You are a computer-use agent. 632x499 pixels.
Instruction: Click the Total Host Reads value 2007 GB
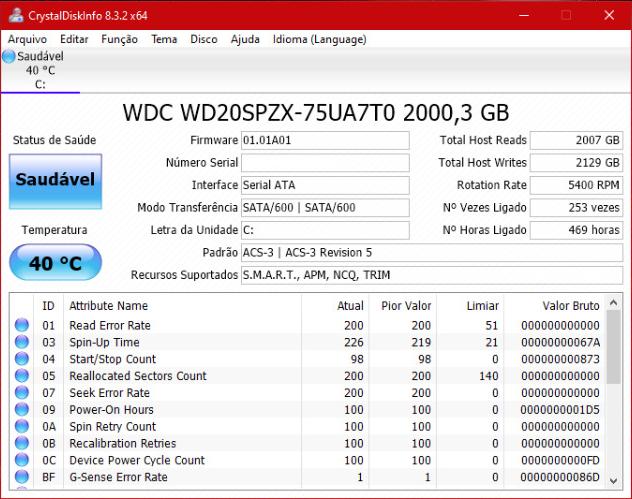pos(576,140)
